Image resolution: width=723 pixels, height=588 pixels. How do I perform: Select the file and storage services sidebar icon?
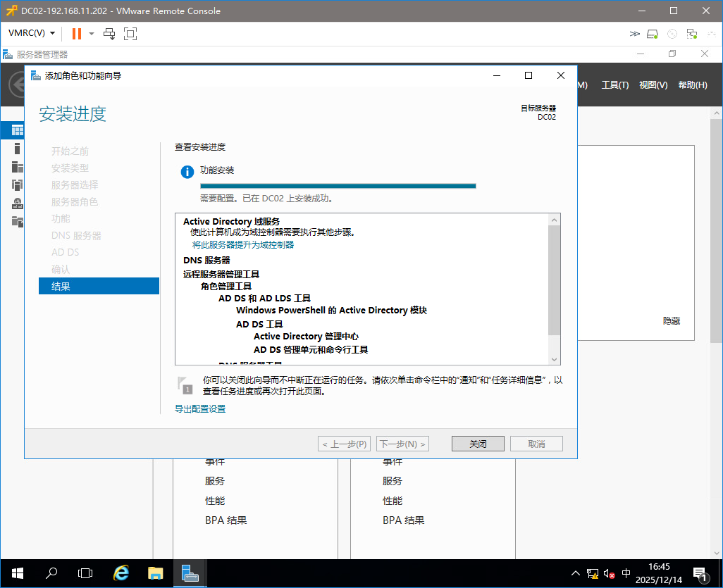pyautogui.click(x=18, y=222)
